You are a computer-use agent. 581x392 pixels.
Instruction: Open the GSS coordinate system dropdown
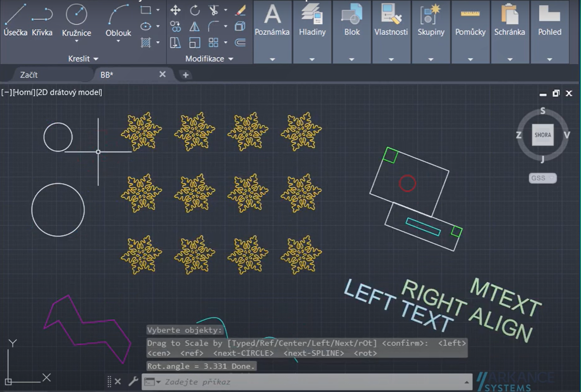click(543, 178)
